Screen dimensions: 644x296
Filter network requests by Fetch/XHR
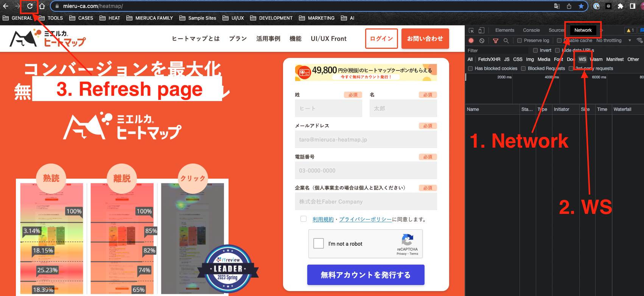click(489, 59)
